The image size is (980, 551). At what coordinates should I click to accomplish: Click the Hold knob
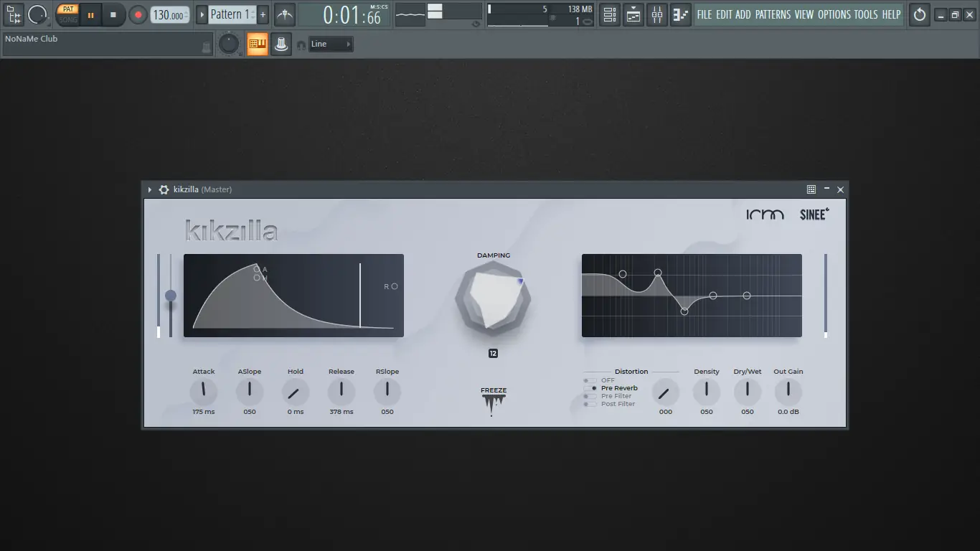[296, 392]
